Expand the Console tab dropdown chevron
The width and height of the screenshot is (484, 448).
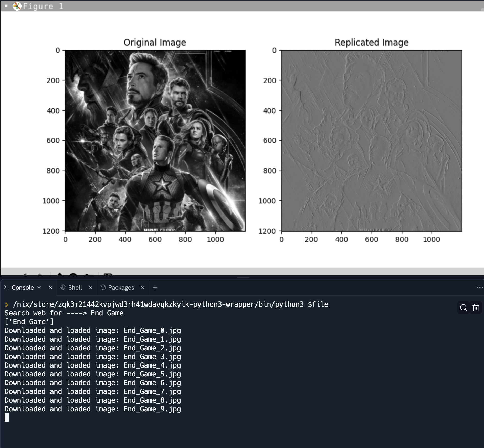(39, 287)
